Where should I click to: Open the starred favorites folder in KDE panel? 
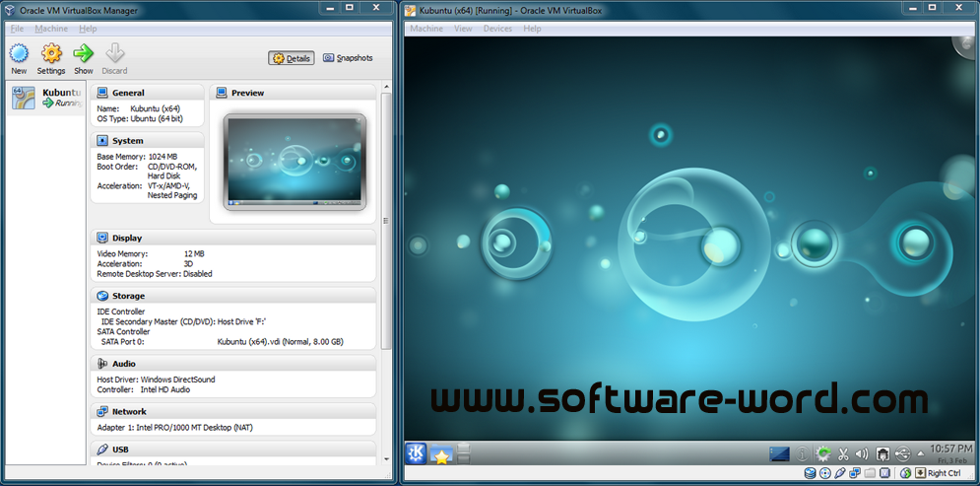441,454
